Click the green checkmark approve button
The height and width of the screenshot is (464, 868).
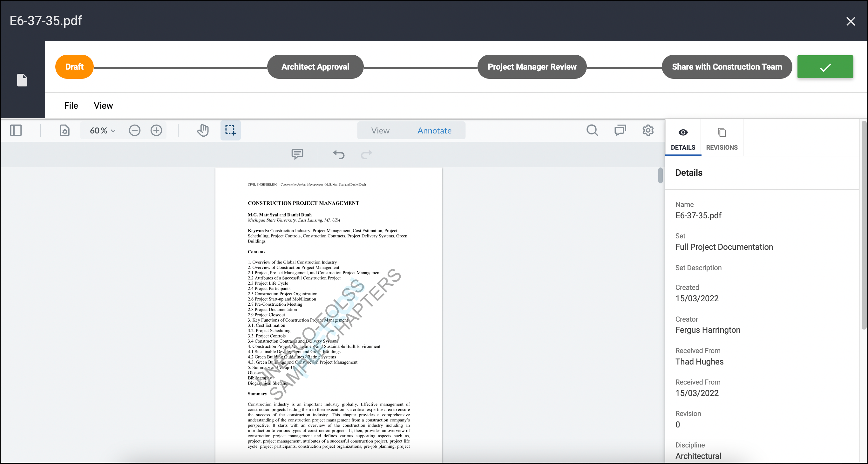coord(825,67)
